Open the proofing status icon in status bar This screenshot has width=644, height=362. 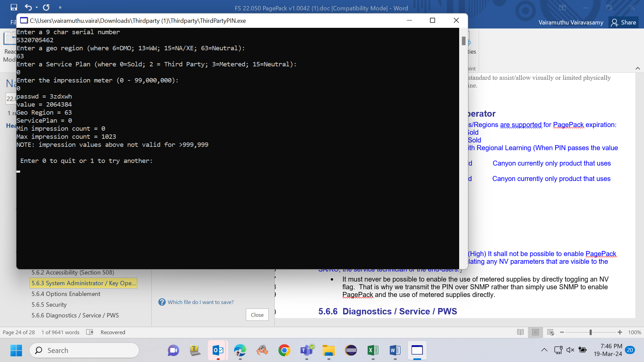point(90,332)
